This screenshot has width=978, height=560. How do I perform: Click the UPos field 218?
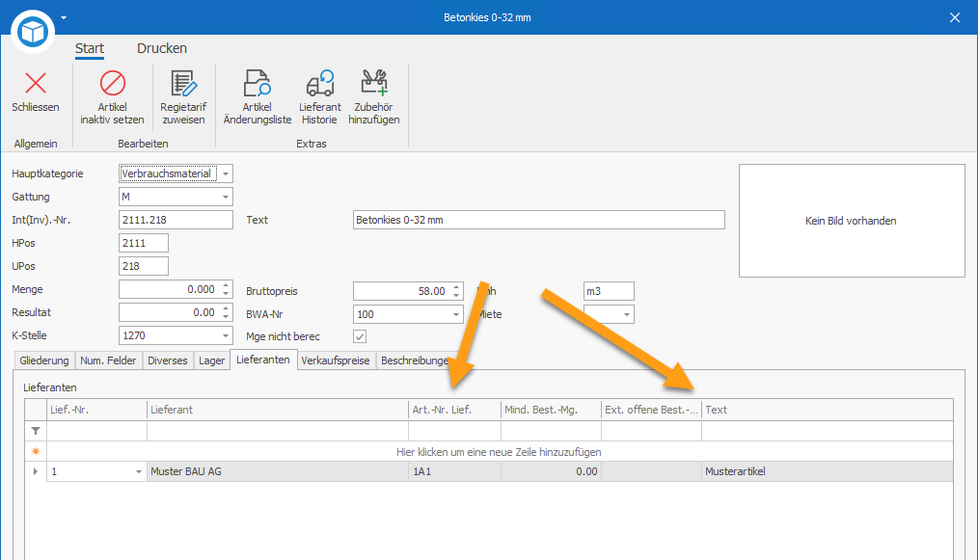tap(144, 266)
